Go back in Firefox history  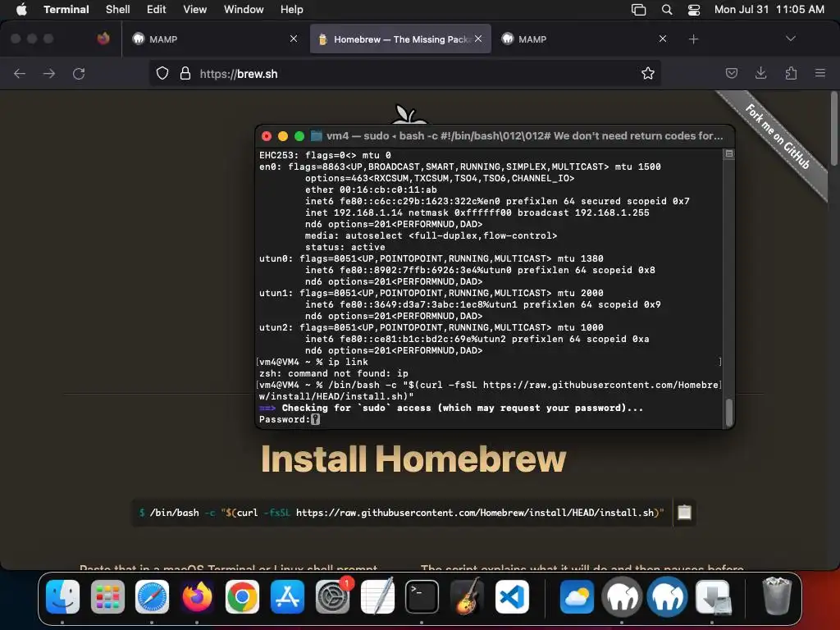click(20, 73)
